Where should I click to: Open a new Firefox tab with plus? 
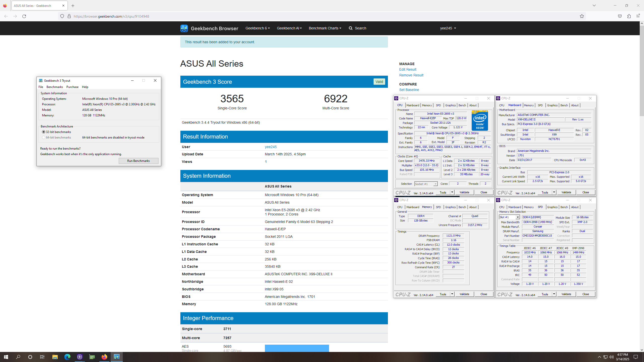click(x=73, y=6)
